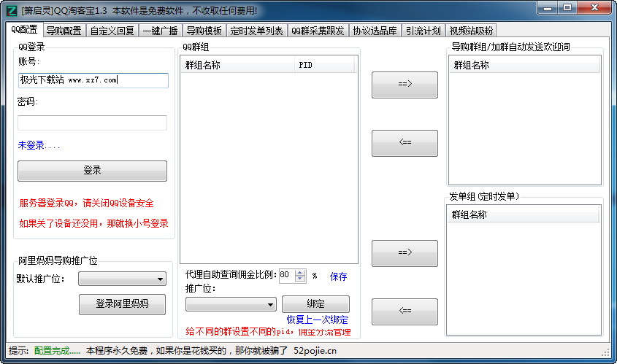Switch to the 导购配置 tab
The image size is (617, 364).
[64, 30]
